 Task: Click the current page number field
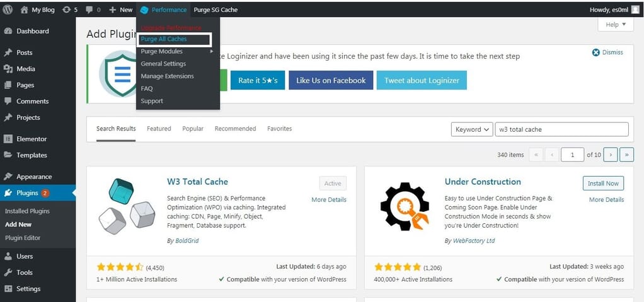(572, 155)
